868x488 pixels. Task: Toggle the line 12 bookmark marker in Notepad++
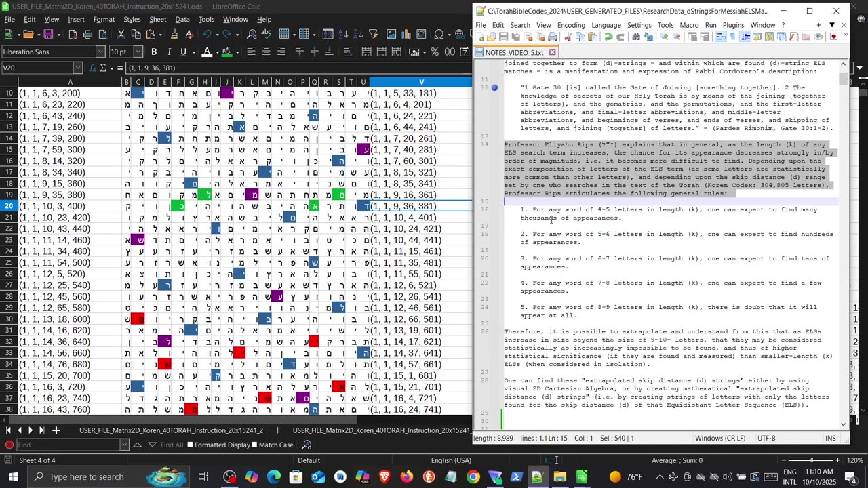(x=495, y=87)
